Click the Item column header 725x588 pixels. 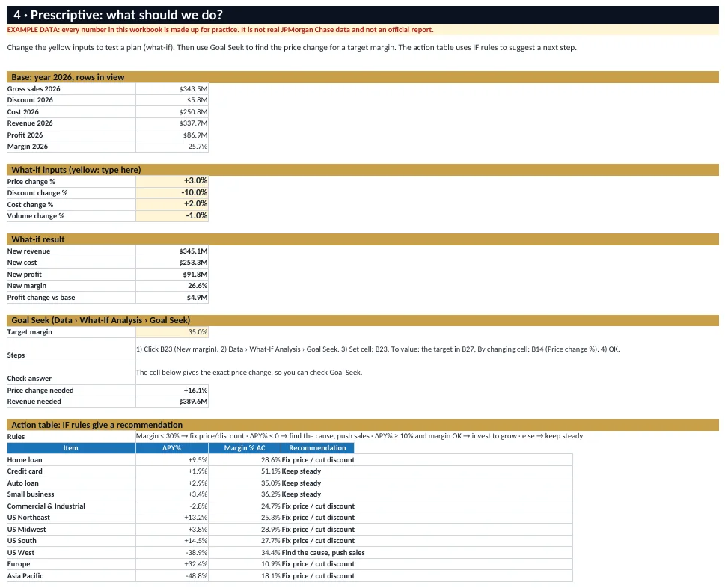[71, 448]
